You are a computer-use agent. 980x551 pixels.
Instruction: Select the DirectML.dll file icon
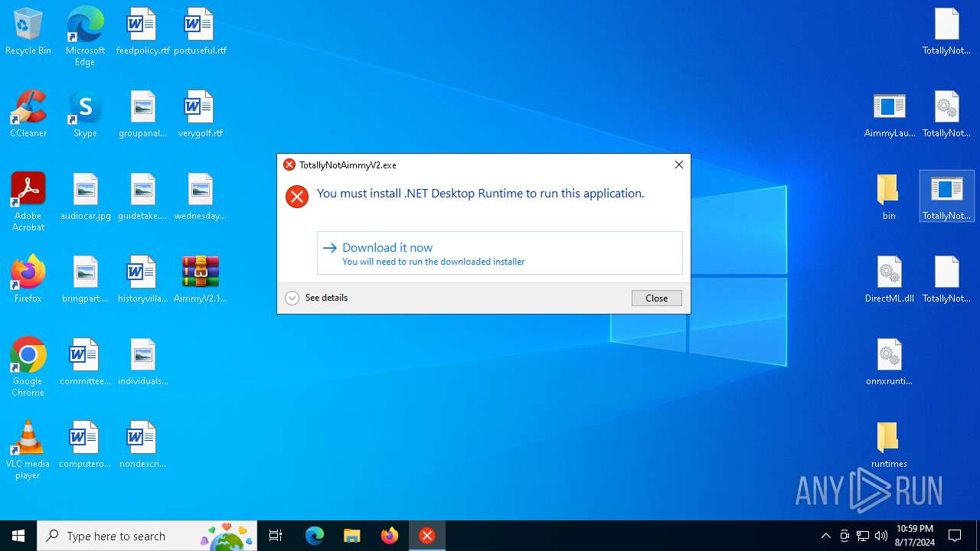[889, 280]
